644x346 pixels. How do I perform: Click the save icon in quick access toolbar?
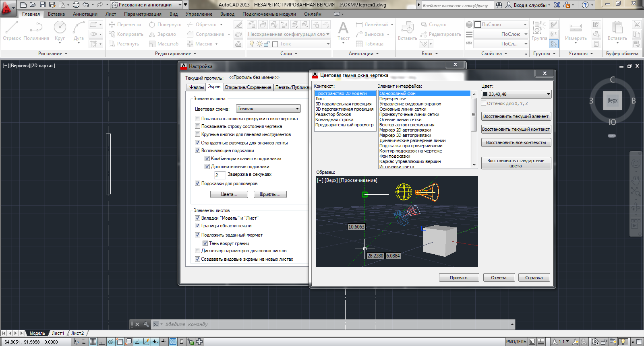pyautogui.click(x=43, y=5)
